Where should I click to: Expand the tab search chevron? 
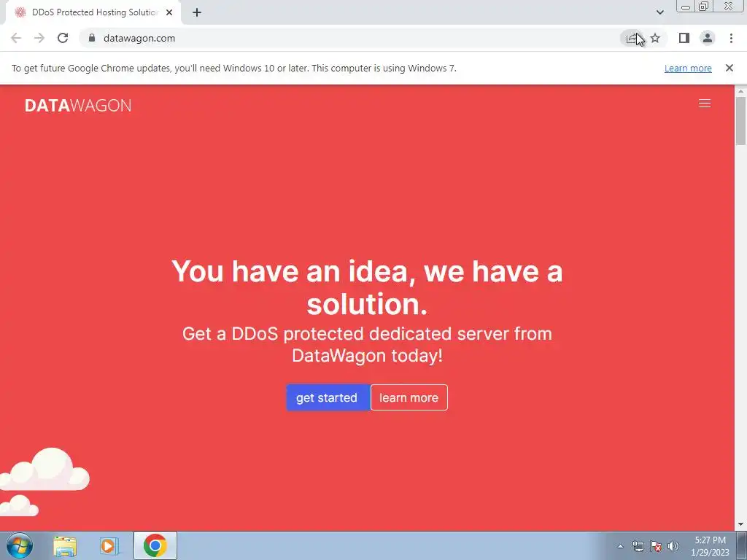tap(659, 12)
